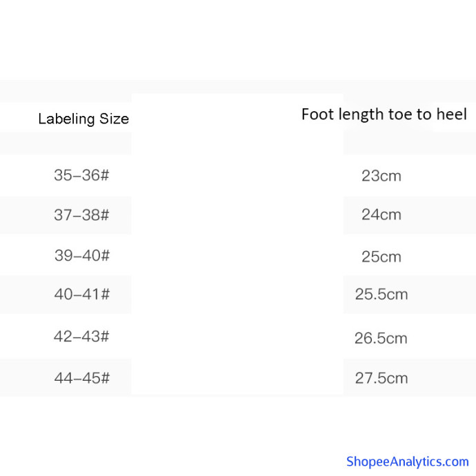
Task: Click the 25.5cm foot length value
Action: tap(381, 295)
